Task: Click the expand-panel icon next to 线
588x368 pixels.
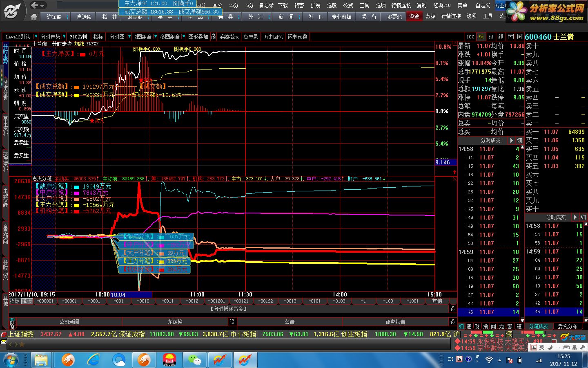Action: (511, 37)
